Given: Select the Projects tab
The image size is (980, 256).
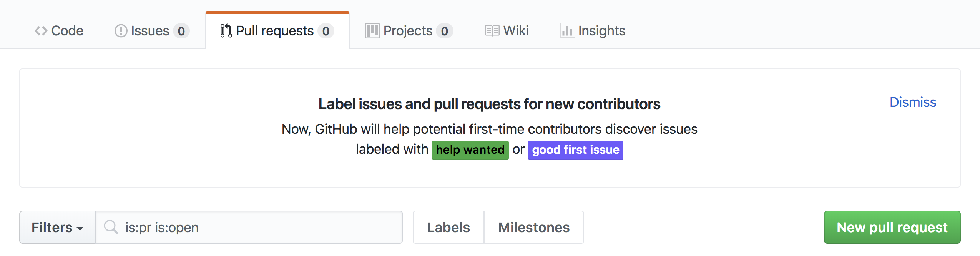Looking at the screenshot, I should click(409, 31).
